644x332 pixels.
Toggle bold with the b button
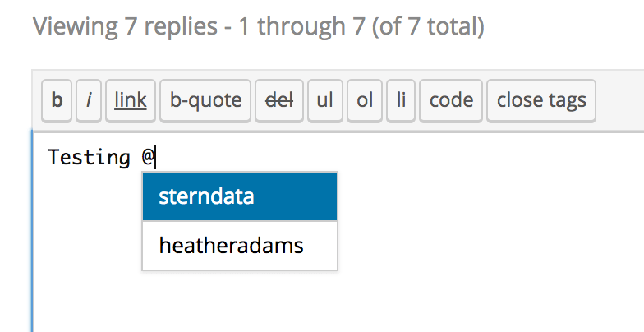(x=57, y=100)
